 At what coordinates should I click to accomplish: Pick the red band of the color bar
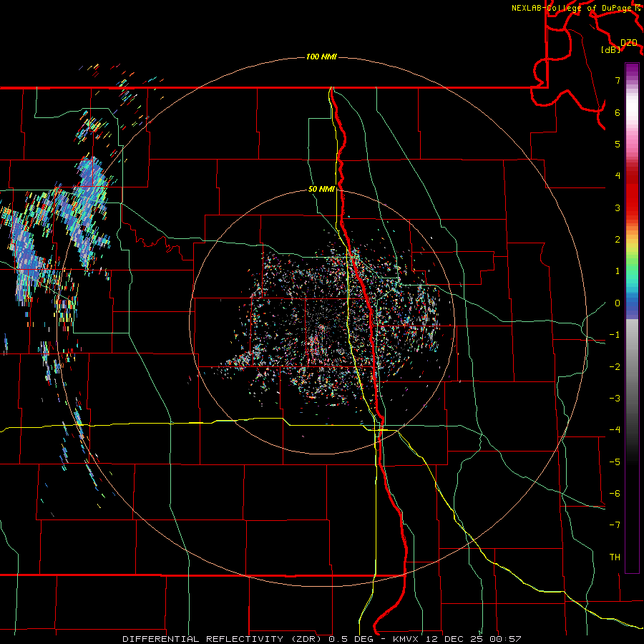pyautogui.click(x=632, y=193)
